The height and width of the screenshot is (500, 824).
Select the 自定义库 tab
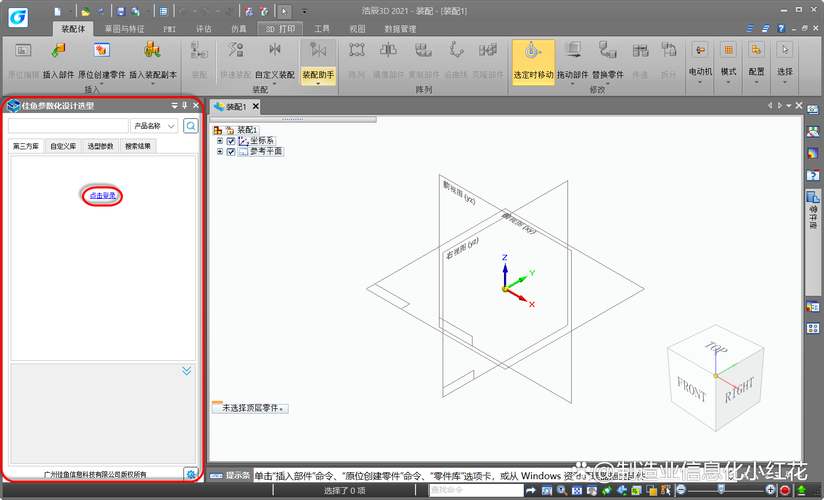click(63, 146)
